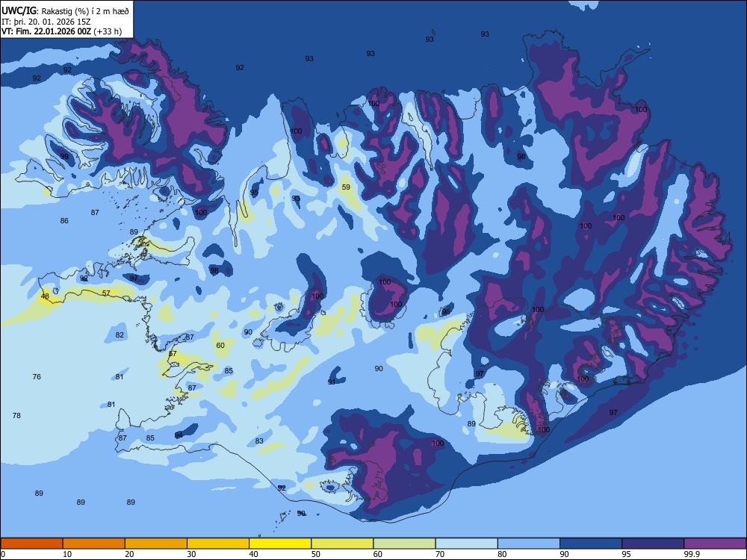Click the humidity value 59 in north Iceland
Screen dimensions: 747x560
click(346, 187)
